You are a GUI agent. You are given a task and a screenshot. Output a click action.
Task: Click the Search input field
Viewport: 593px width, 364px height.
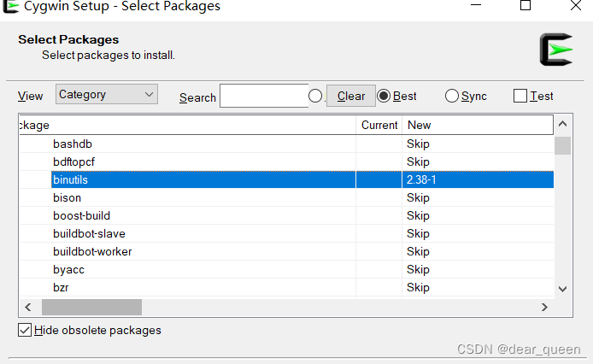pos(264,96)
